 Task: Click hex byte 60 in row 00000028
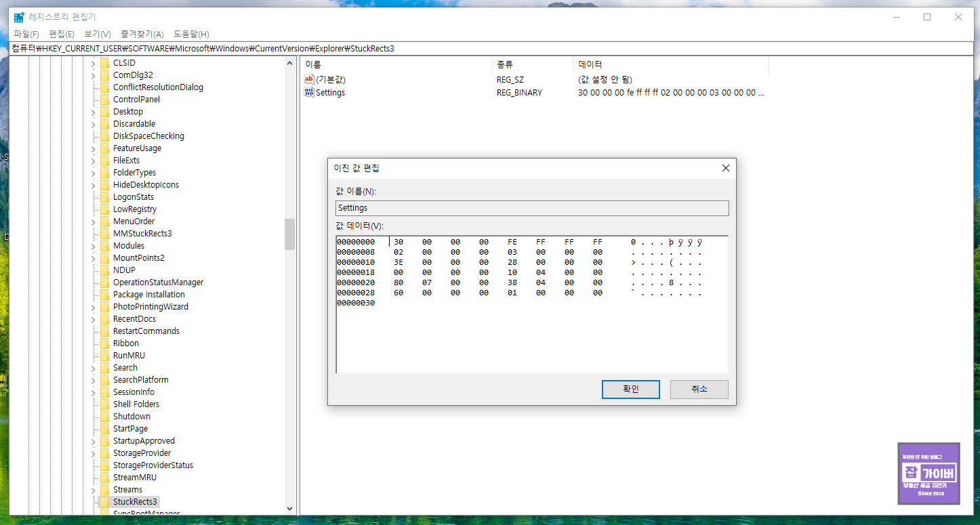(x=399, y=293)
